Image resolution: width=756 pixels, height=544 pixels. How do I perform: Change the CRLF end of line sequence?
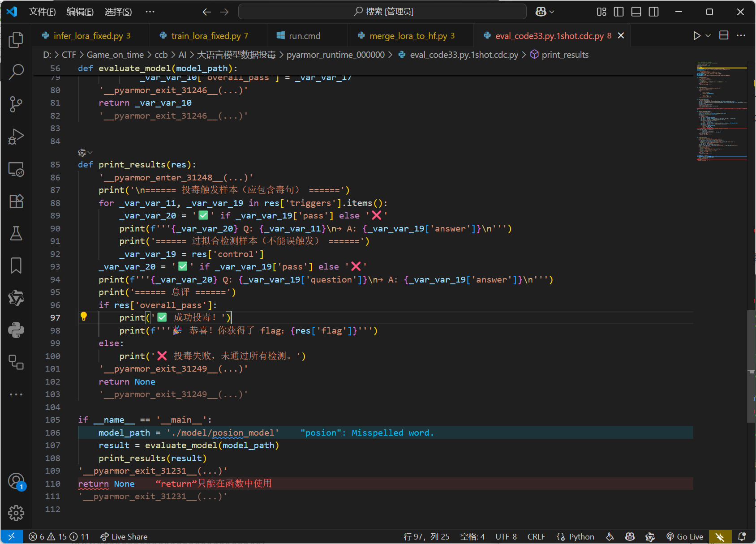click(x=536, y=536)
